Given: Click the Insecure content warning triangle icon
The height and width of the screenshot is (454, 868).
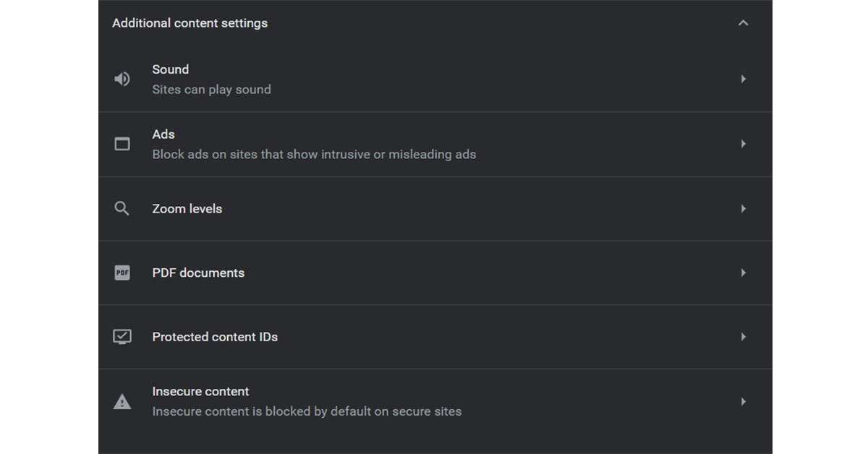Looking at the screenshot, I should [122, 401].
